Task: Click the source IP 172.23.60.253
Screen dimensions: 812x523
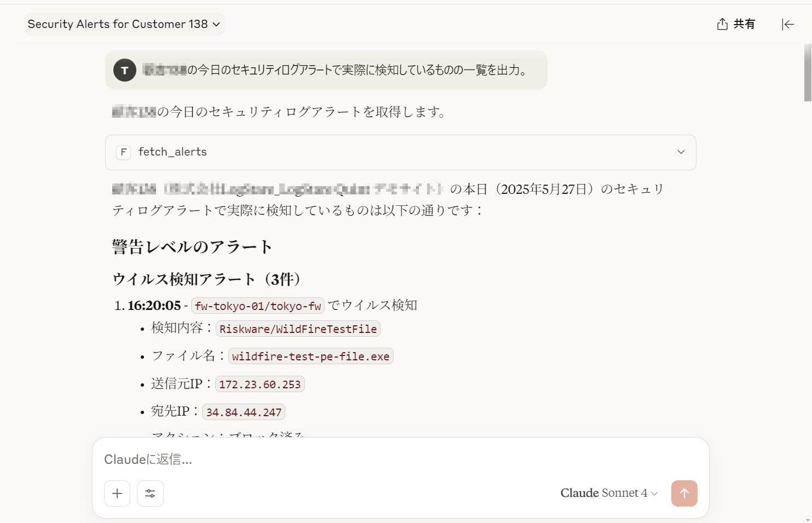Action: tap(260, 384)
